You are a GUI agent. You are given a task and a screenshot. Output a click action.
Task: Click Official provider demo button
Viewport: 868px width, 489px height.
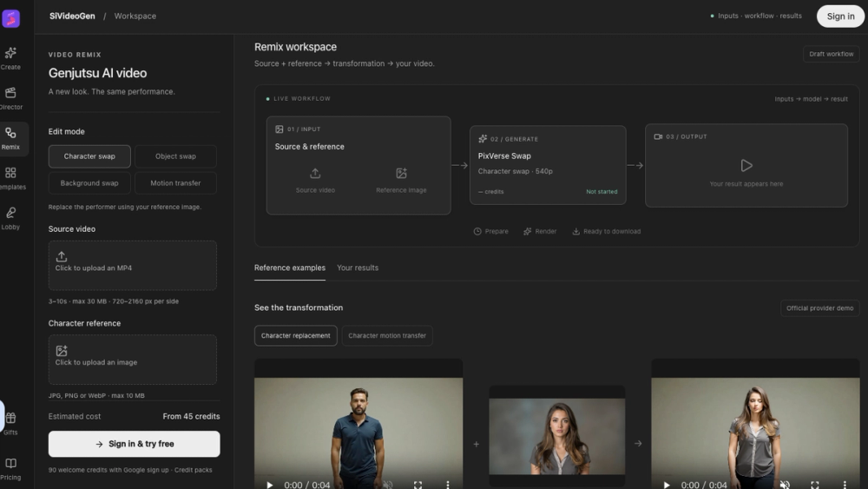pos(820,308)
